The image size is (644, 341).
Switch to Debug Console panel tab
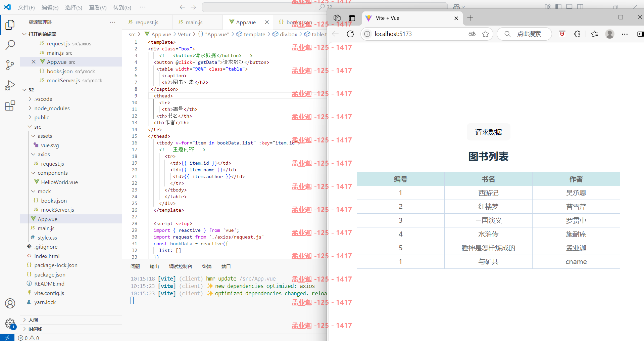click(181, 266)
